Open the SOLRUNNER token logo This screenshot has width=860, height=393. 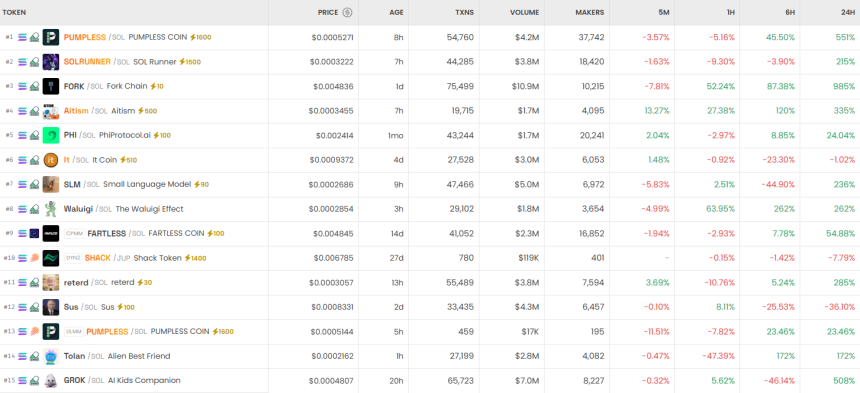pyautogui.click(x=51, y=62)
